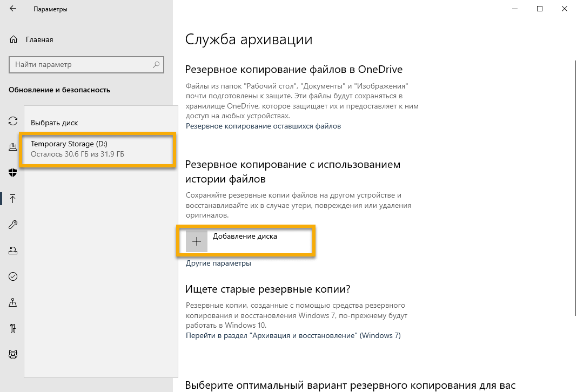Click the Выбрать диск heading
The width and height of the screenshot is (577, 392).
tap(55, 123)
